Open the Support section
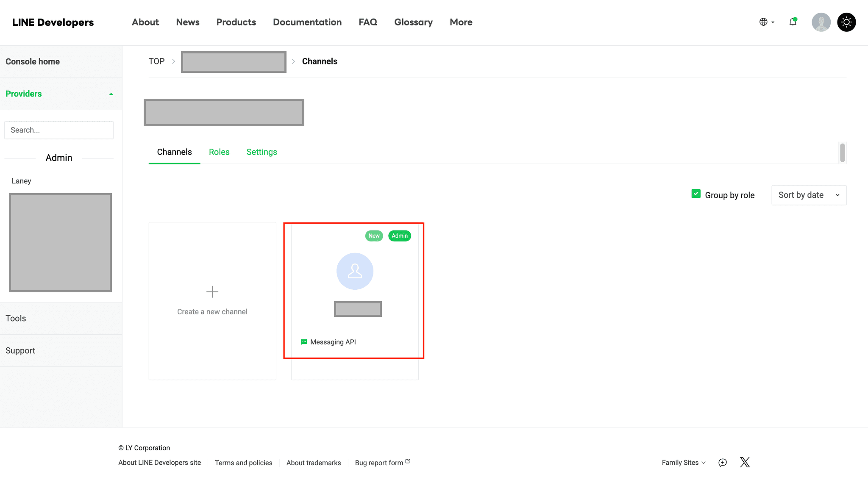Viewport: 868px width, 477px height. 61,350
